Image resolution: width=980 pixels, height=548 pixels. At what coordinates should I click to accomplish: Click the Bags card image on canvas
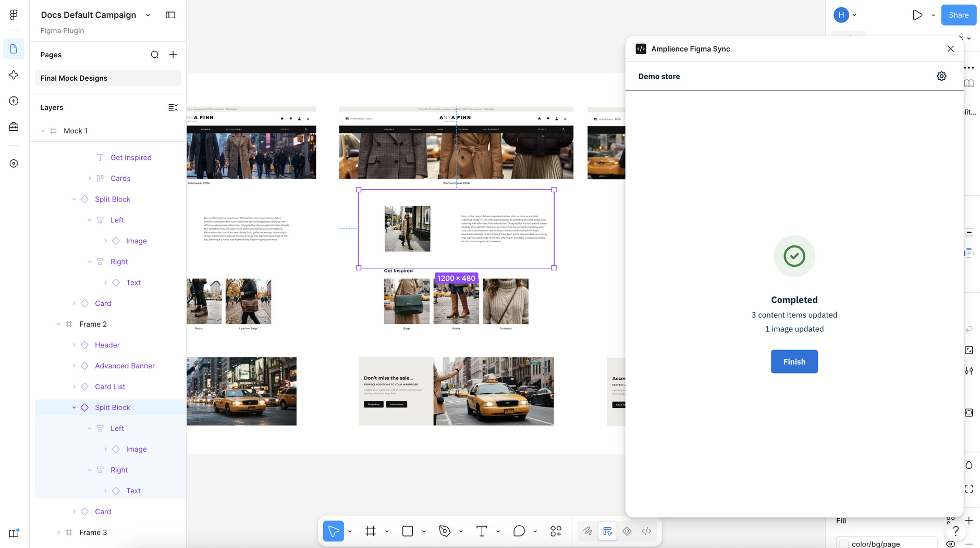tap(407, 301)
